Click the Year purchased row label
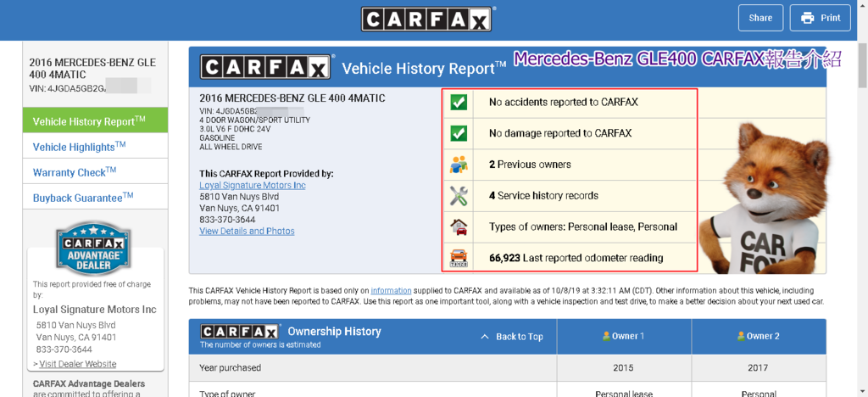This screenshot has width=868, height=397. (x=231, y=367)
